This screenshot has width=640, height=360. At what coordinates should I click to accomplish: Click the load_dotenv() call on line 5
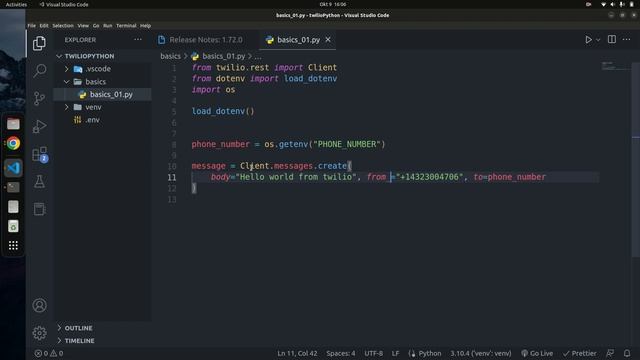tap(223, 111)
